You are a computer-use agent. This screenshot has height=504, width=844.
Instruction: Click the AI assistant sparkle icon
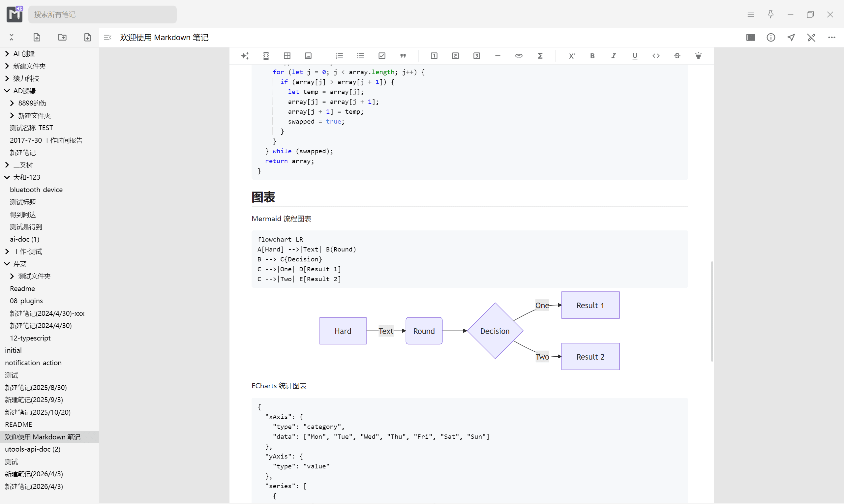point(245,56)
